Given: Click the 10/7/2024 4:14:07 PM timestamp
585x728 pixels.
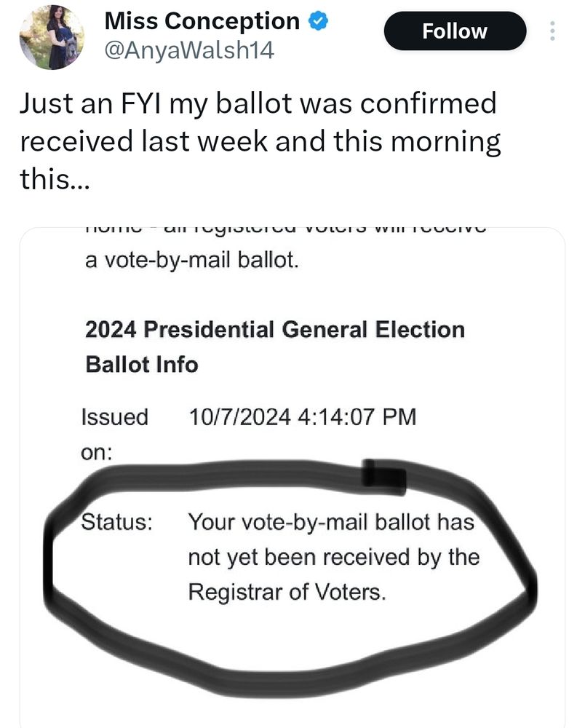Looking at the screenshot, I should tap(302, 417).
